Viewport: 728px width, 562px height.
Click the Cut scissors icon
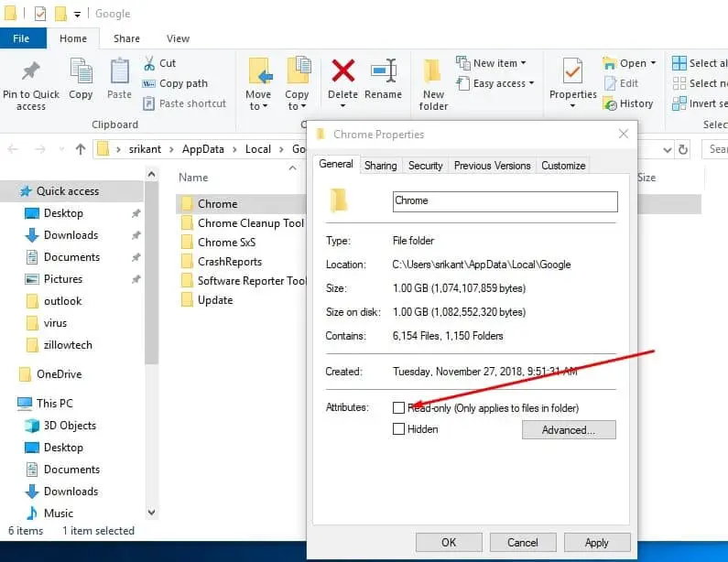(x=149, y=63)
